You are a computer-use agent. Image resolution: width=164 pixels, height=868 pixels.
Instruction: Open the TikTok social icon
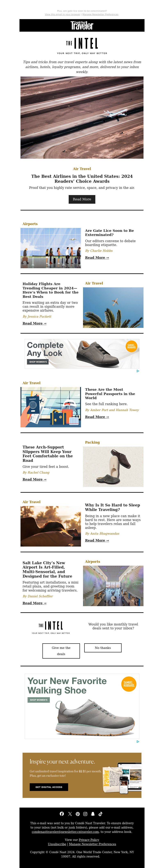pyautogui.click(x=100, y=814)
